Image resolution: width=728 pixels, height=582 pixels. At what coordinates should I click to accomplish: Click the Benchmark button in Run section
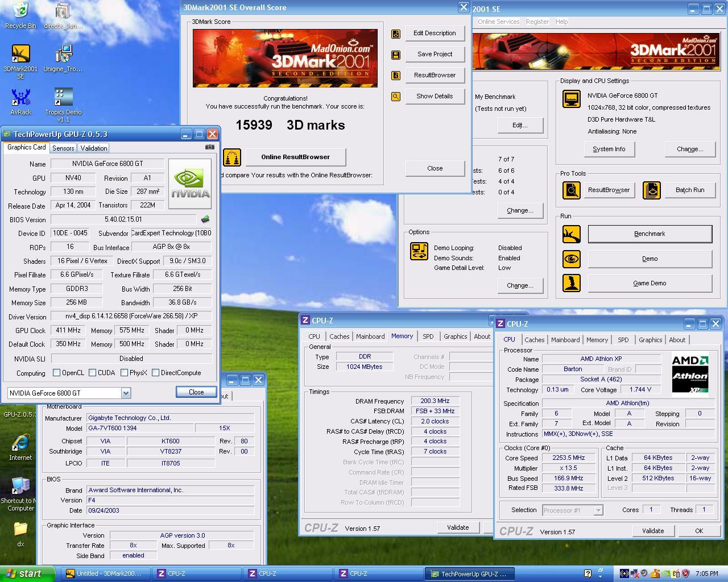[650, 234]
